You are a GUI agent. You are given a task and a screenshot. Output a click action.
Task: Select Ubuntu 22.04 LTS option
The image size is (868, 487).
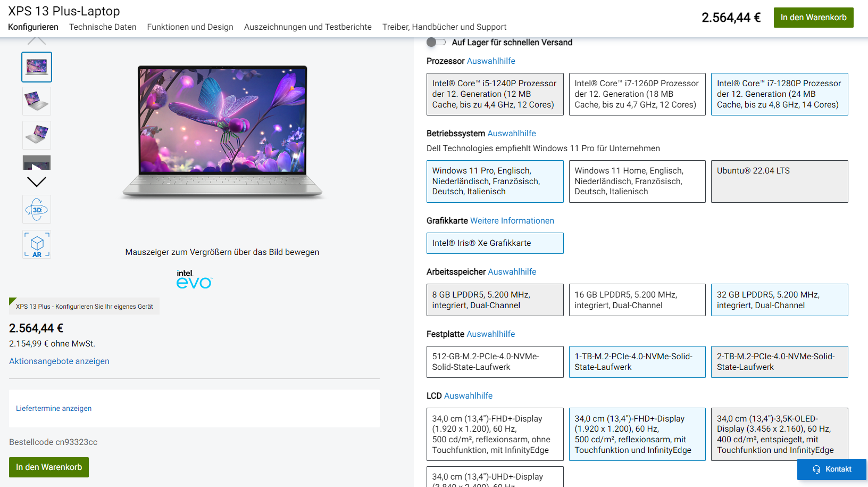(780, 181)
